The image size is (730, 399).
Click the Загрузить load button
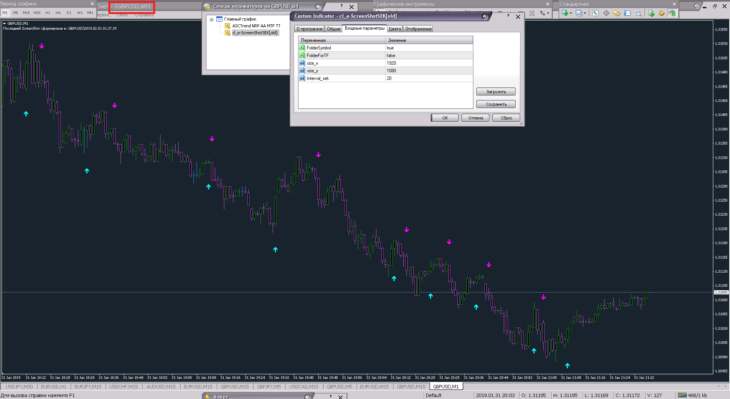[496, 92]
